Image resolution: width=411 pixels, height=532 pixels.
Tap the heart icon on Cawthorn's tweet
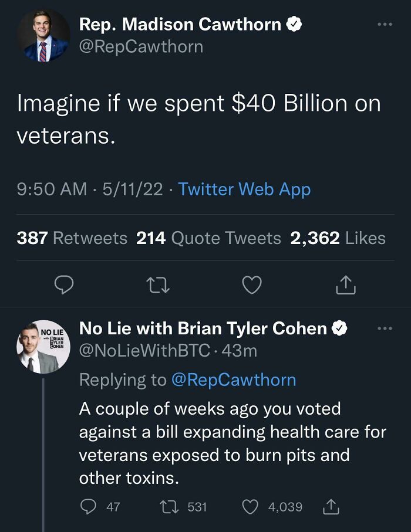tap(251, 284)
